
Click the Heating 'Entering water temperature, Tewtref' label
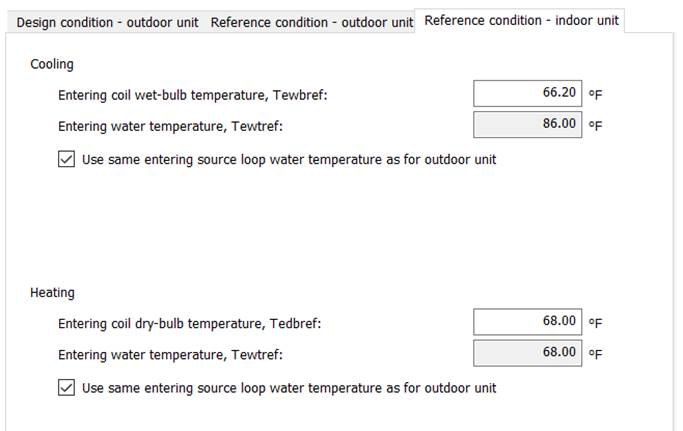pos(170,355)
